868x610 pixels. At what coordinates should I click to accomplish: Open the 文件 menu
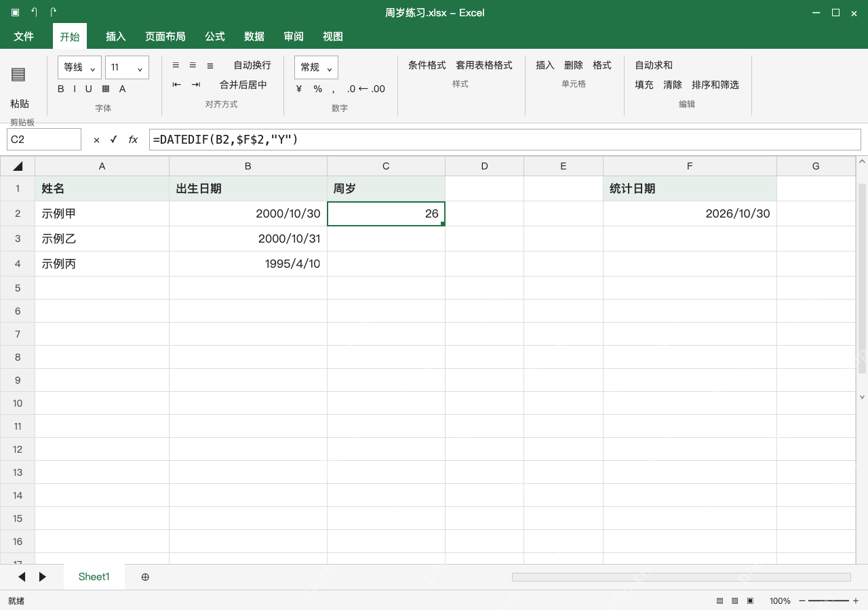pyautogui.click(x=24, y=37)
